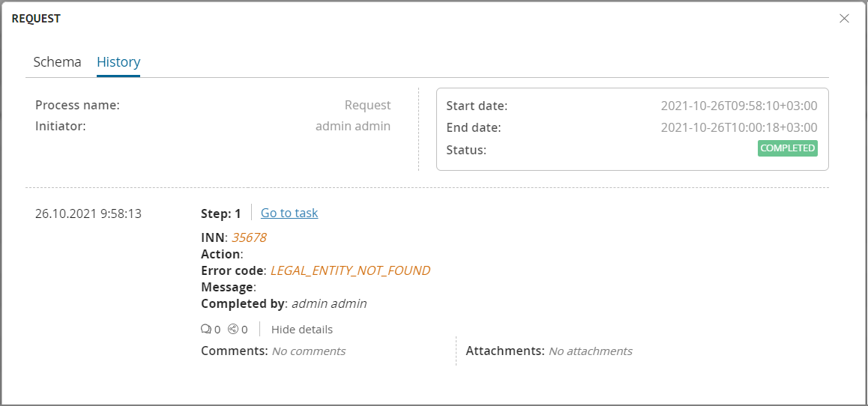This screenshot has height=406, width=868.
Task: Click the timestamp 26.10.2021 9:58:13
Action: tap(88, 213)
